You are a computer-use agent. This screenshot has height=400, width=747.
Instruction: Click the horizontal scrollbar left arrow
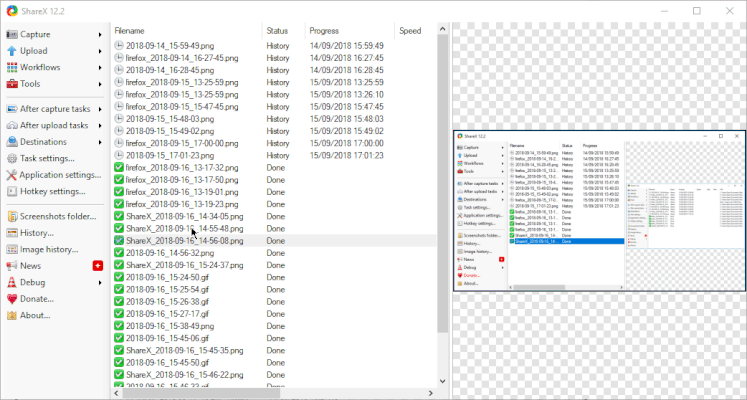click(117, 393)
